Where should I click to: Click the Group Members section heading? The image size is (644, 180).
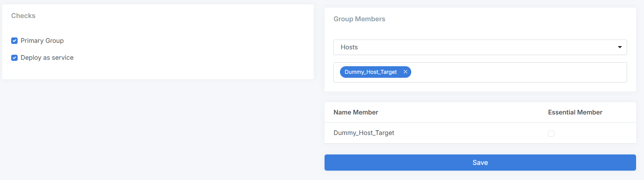point(359,19)
